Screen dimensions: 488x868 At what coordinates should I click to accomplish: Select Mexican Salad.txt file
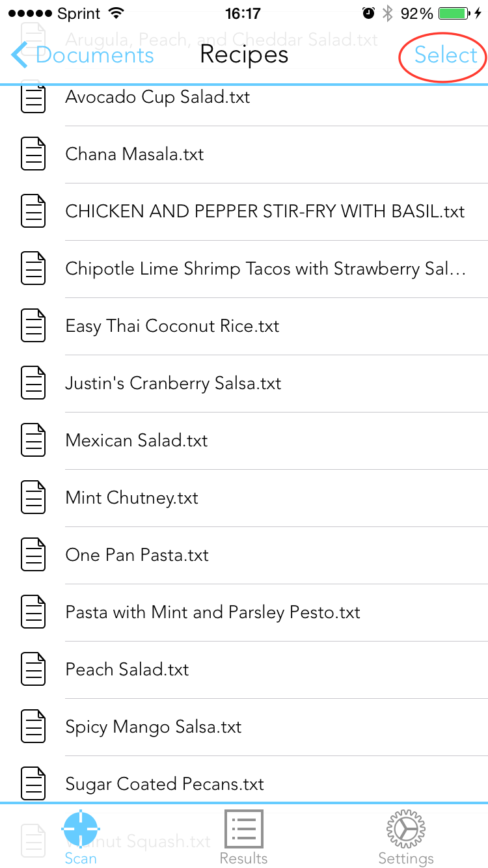pos(244,441)
